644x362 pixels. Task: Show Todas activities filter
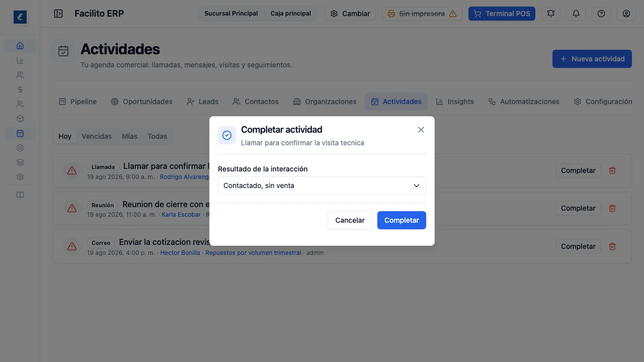(157, 136)
